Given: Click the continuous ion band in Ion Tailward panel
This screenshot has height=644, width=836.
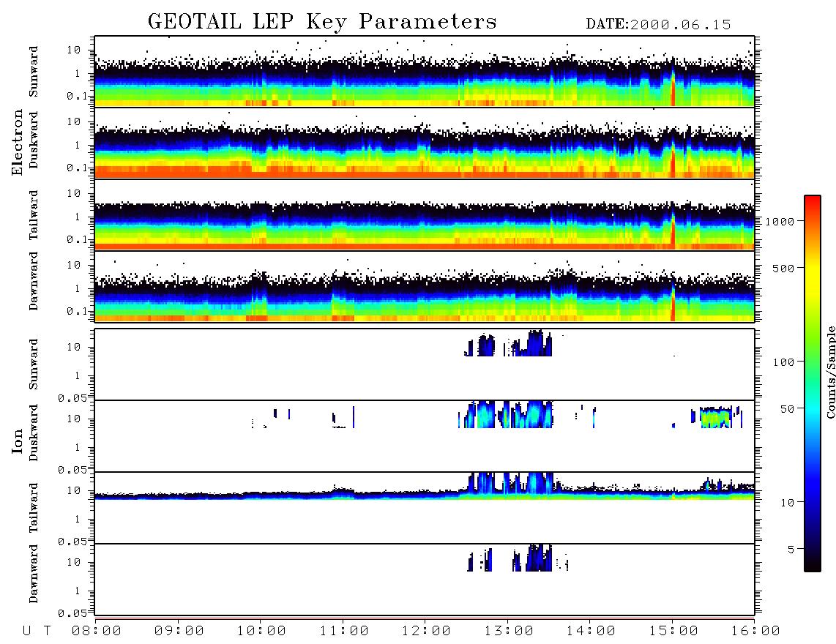Looking at the screenshot, I should click(425, 495).
